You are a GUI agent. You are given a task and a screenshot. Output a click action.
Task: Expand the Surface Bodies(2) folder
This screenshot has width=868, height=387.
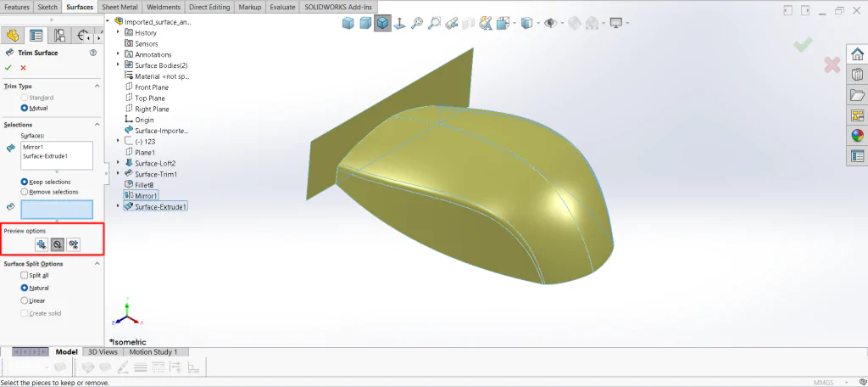(118, 65)
